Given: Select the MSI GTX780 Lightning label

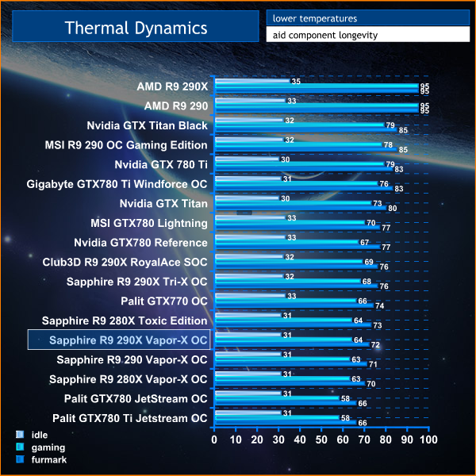Looking at the screenshot, I should [149, 223].
